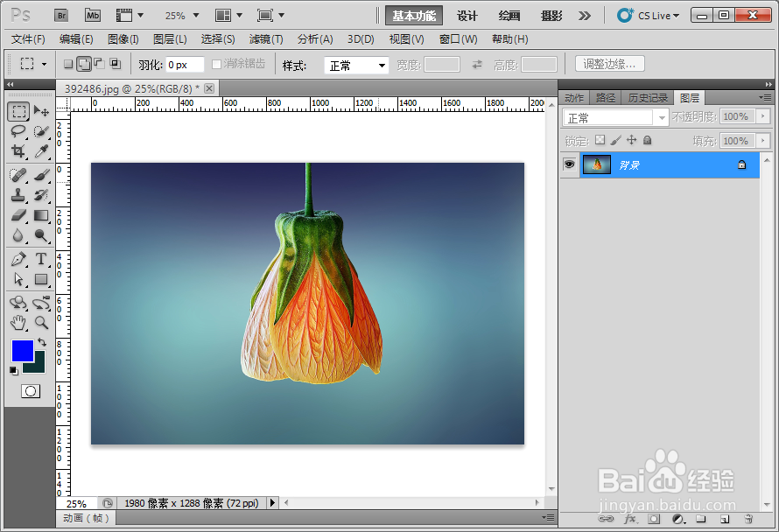
Task: Create a new layer from Layers panel
Action: [x=725, y=519]
